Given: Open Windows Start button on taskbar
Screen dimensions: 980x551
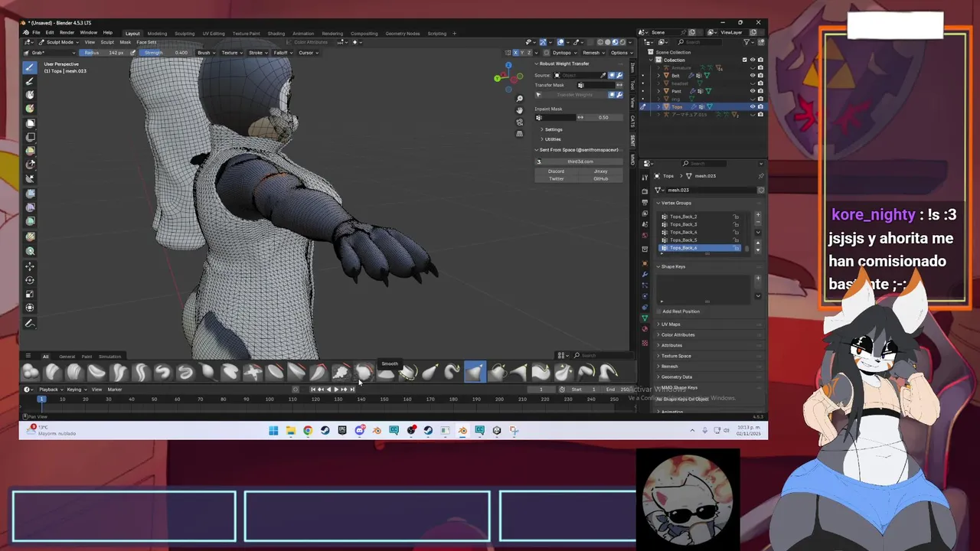Looking at the screenshot, I should [x=273, y=431].
